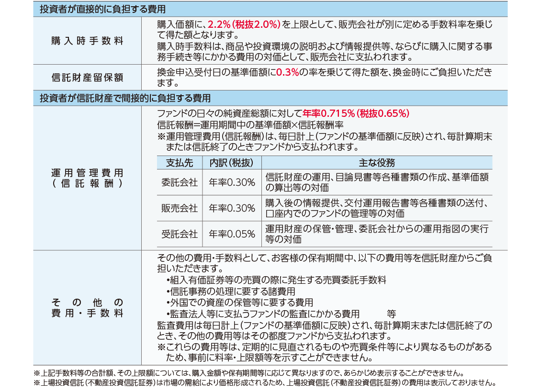This screenshot has width=541, height=392.
Task: Select the 信託財産留保額 row label
Action: tap(87, 77)
